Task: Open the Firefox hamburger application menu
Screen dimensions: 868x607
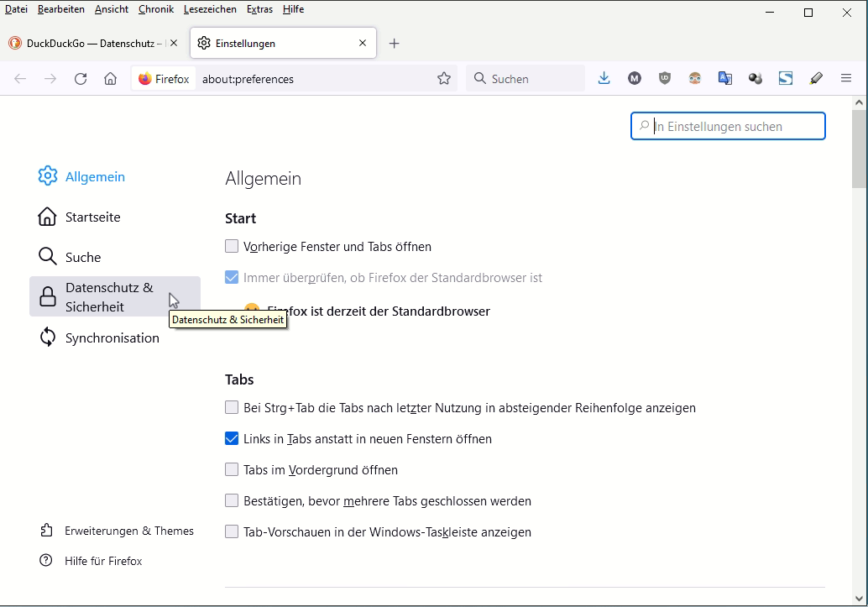Action: tap(846, 79)
